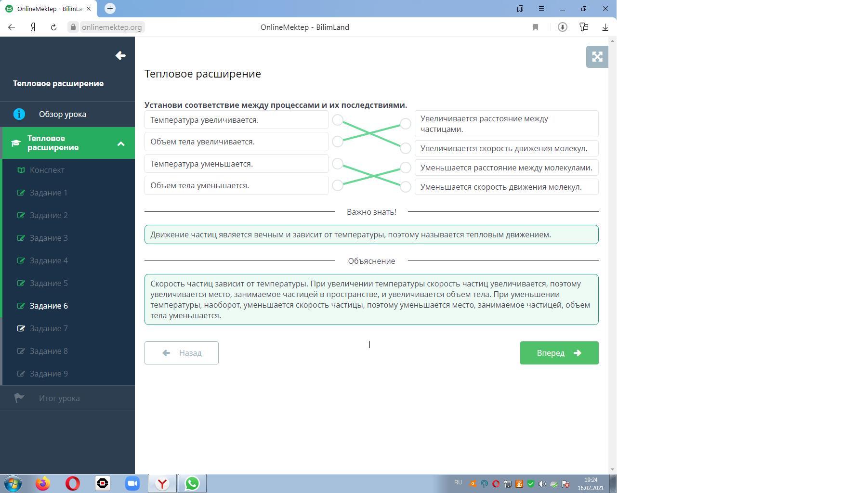Select connector circle of Объем тела уменьшается
Screen dimensions: 868x493
click(338, 185)
